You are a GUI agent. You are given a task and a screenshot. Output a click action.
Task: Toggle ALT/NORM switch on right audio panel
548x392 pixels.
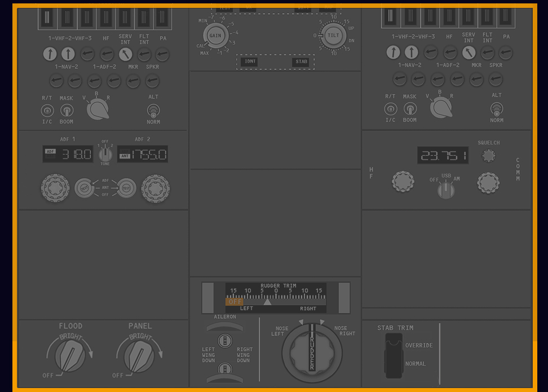click(x=496, y=109)
